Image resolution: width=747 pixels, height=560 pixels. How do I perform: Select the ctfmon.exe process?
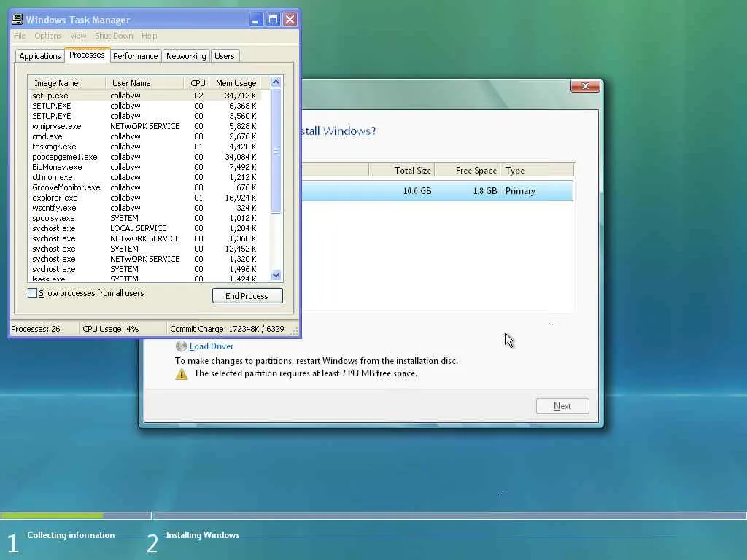click(145, 177)
